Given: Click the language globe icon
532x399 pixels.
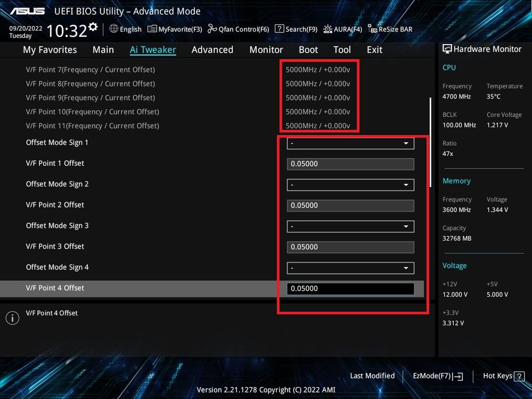Looking at the screenshot, I should pyautogui.click(x=113, y=29).
